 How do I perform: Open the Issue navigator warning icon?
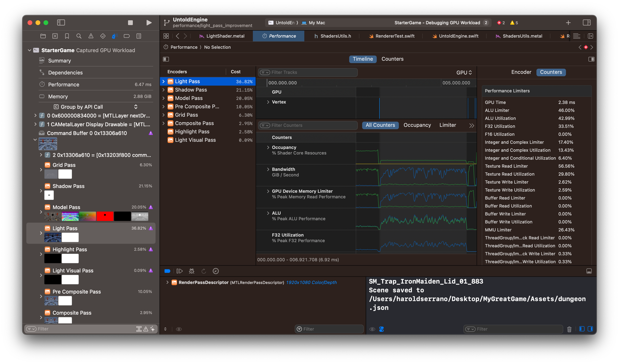coord(91,36)
